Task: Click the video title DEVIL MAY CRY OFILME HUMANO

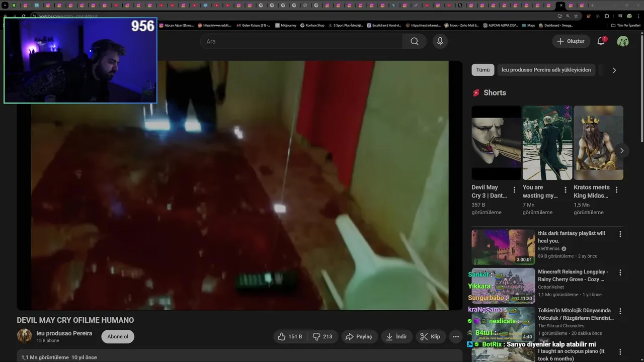Action: [75, 320]
